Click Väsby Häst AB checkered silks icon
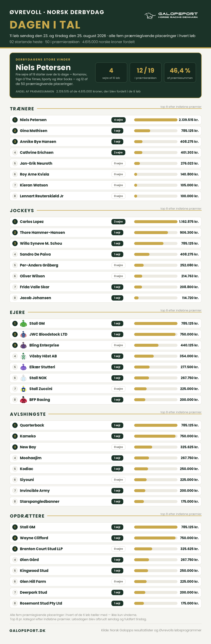Screen dimensions: 211x644 pyautogui.click(x=23, y=356)
